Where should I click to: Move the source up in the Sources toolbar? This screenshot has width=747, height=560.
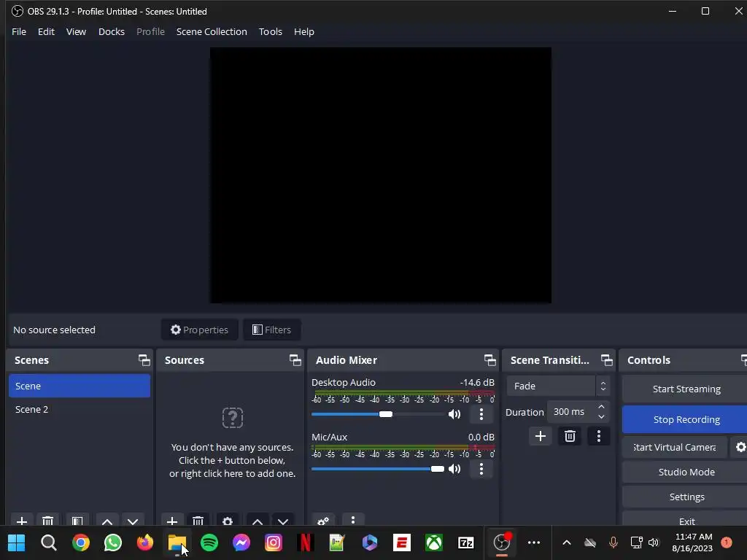pyautogui.click(x=258, y=521)
